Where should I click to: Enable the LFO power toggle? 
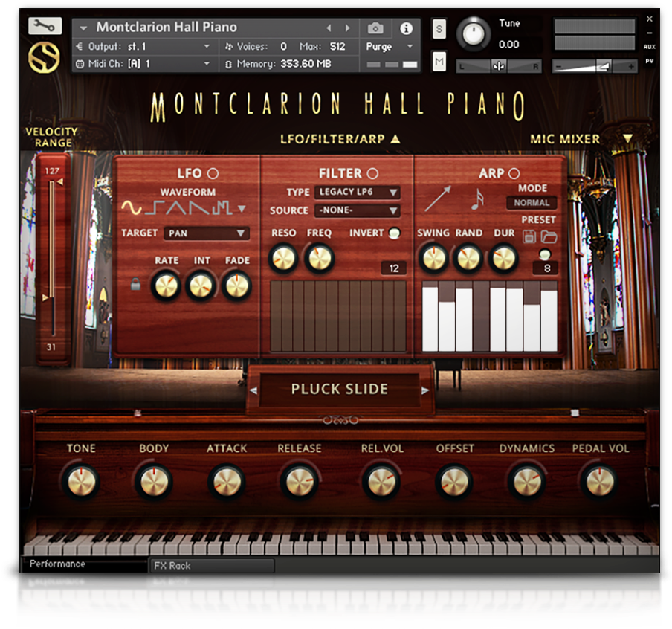[x=213, y=173]
